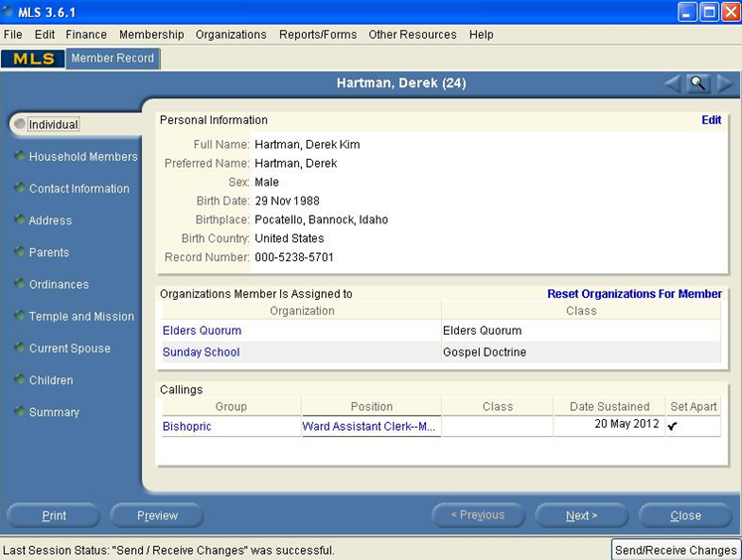Go to previous member with left arrow icon
742x560 pixels.
pos(672,83)
